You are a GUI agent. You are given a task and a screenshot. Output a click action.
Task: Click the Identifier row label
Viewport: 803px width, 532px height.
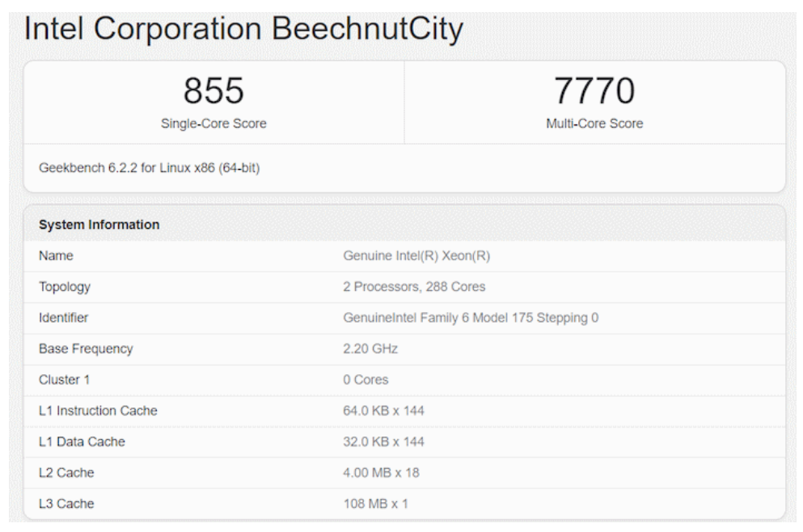coord(63,318)
